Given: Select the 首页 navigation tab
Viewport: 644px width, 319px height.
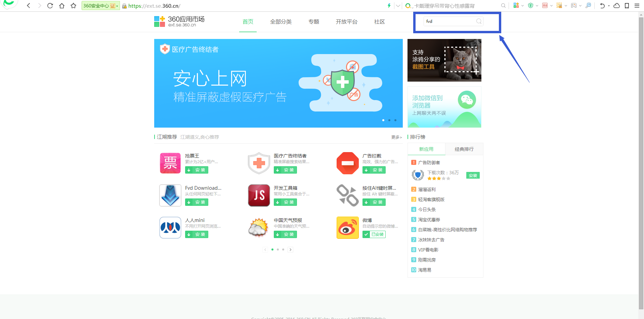Looking at the screenshot, I should tap(248, 22).
